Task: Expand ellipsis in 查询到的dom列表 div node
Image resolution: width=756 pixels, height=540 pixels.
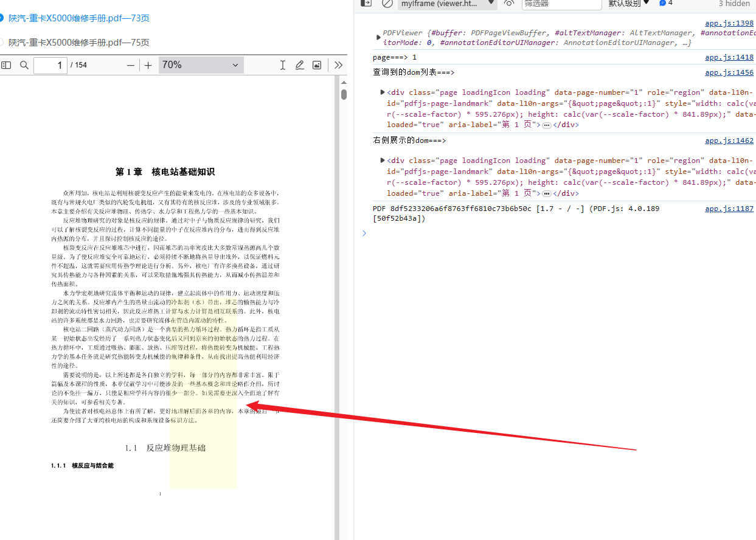Action: pos(546,125)
